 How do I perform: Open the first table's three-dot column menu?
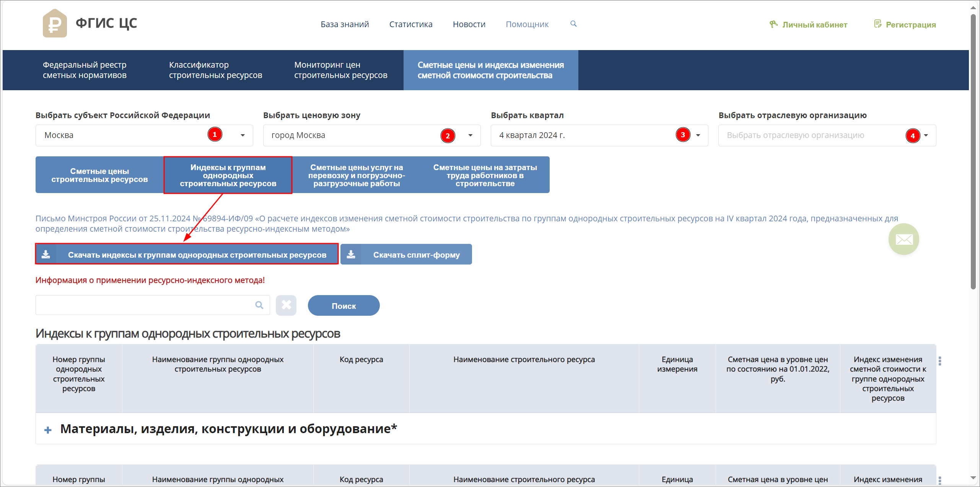pos(940,361)
